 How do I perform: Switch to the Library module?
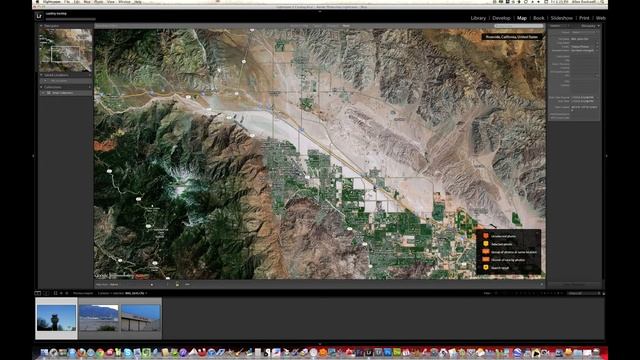point(478,18)
